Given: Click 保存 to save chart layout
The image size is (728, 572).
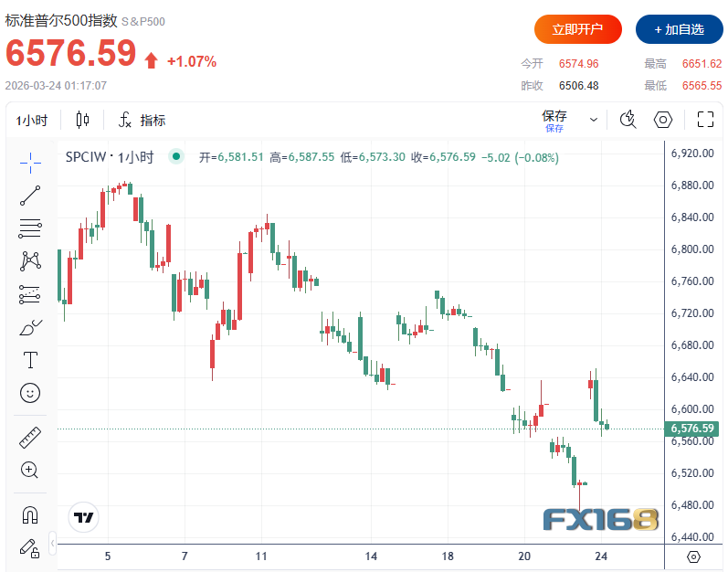Looking at the screenshot, I should pyautogui.click(x=554, y=119).
